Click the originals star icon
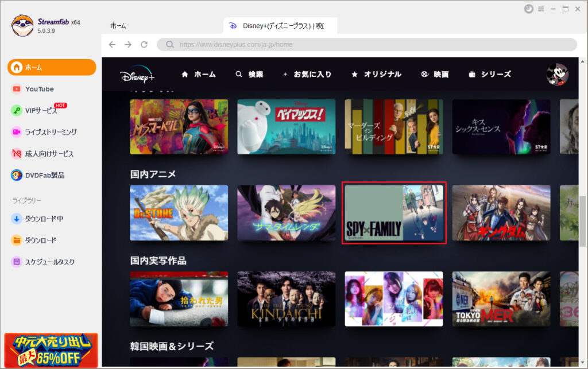588x369 pixels. coord(354,74)
